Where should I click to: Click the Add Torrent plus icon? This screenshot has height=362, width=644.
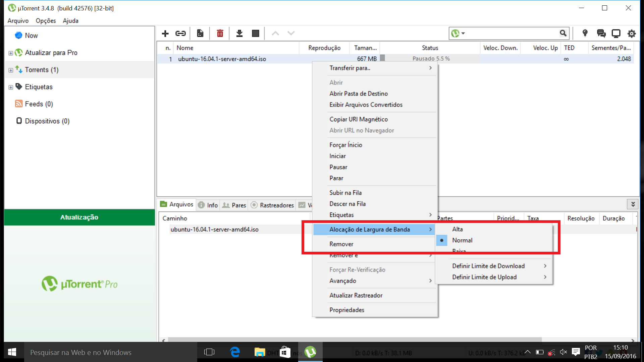coord(165,34)
